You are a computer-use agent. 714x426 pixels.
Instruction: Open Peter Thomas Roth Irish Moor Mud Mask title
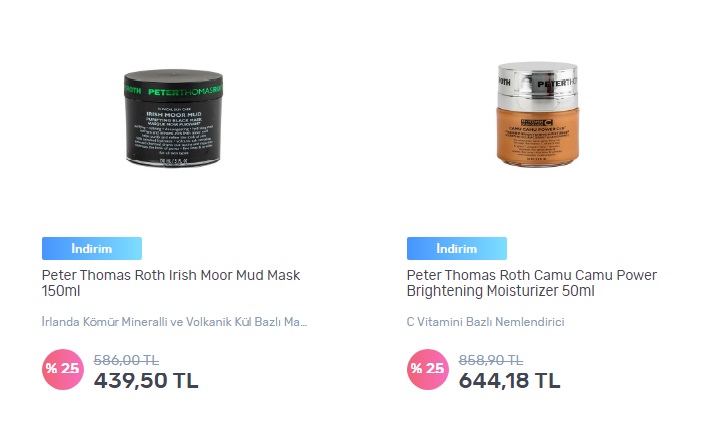171,283
